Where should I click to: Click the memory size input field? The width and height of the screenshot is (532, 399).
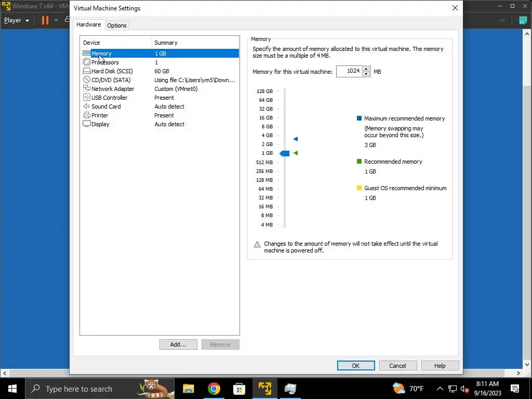tap(349, 71)
